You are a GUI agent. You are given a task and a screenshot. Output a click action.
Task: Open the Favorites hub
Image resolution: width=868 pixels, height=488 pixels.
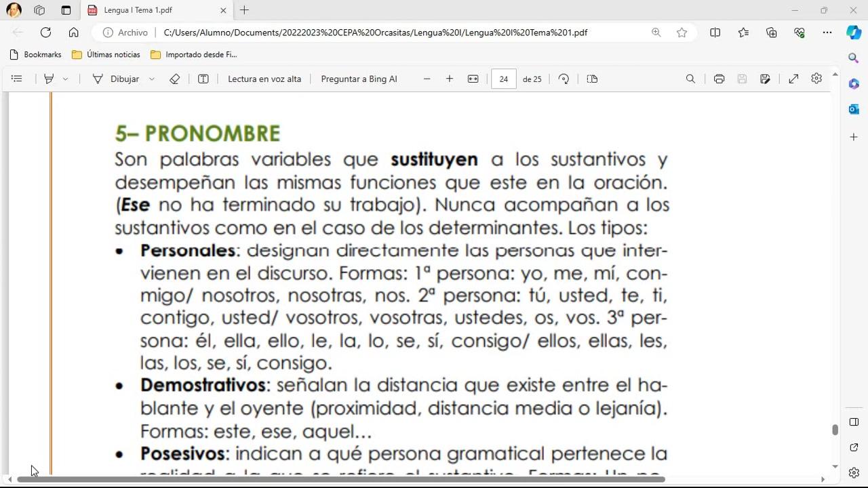tap(743, 33)
